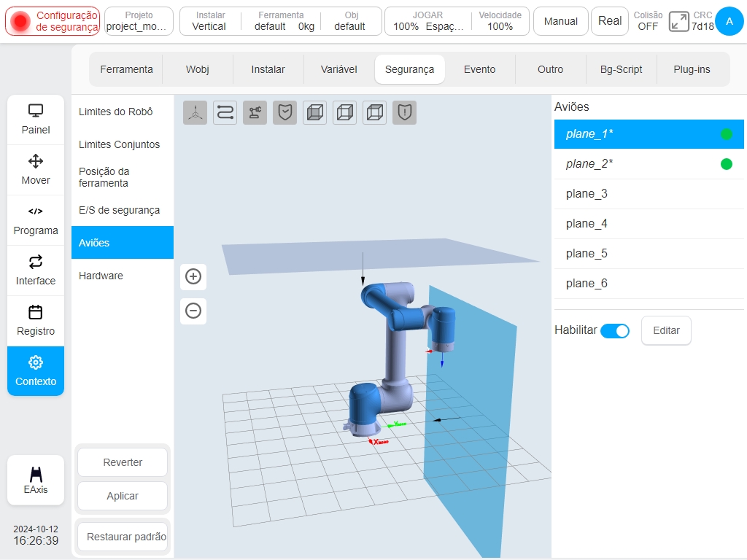Image resolution: width=747 pixels, height=560 pixels.
Task: Select plane_3 in the Aviões list
Action: 649,194
